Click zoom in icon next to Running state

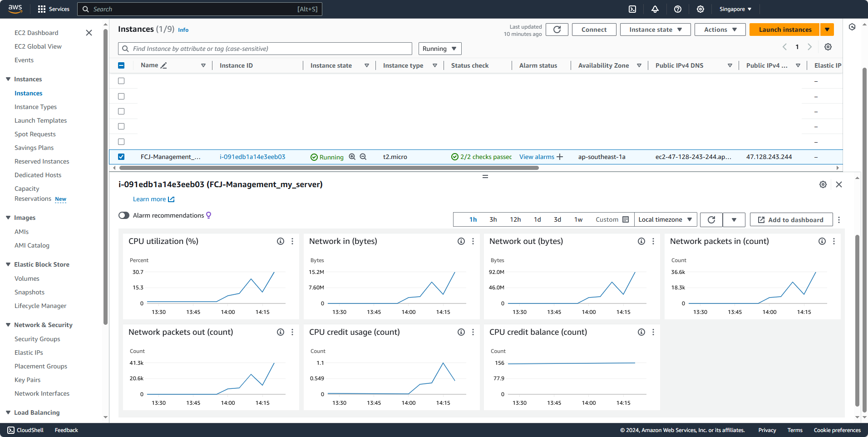coord(352,157)
